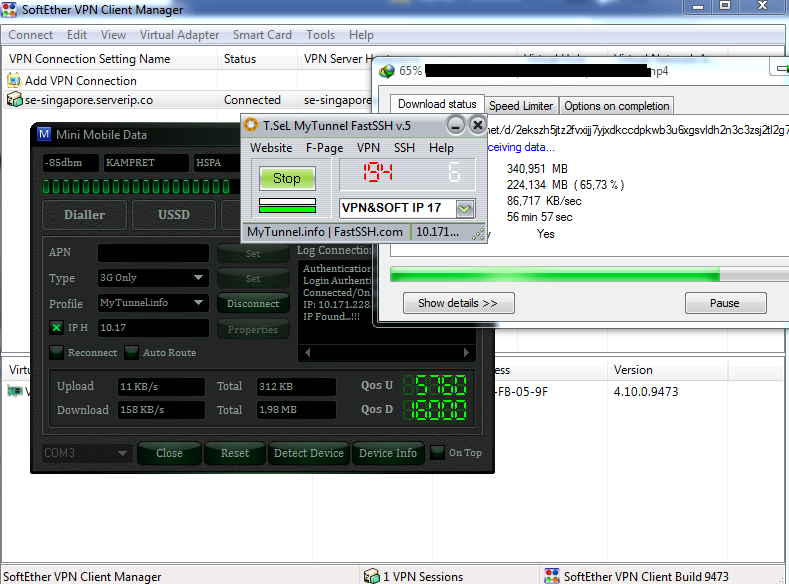Toggle the On Top checkbox

pyautogui.click(x=437, y=452)
